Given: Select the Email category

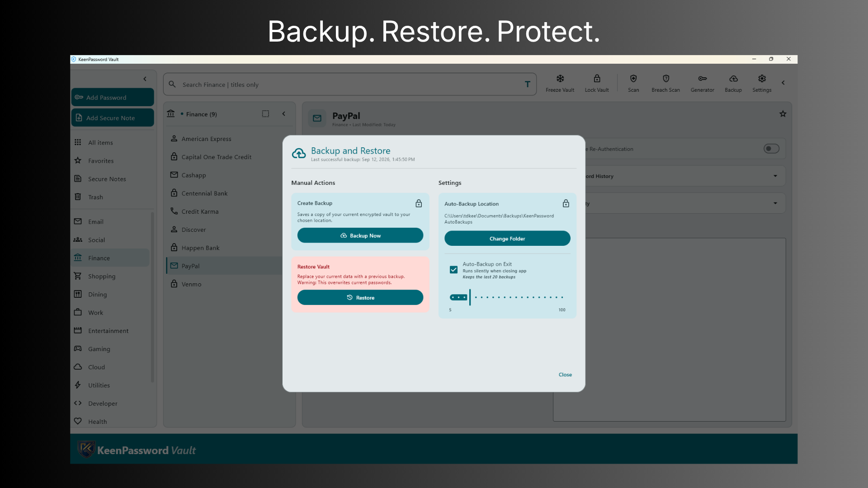Looking at the screenshot, I should [110, 222].
